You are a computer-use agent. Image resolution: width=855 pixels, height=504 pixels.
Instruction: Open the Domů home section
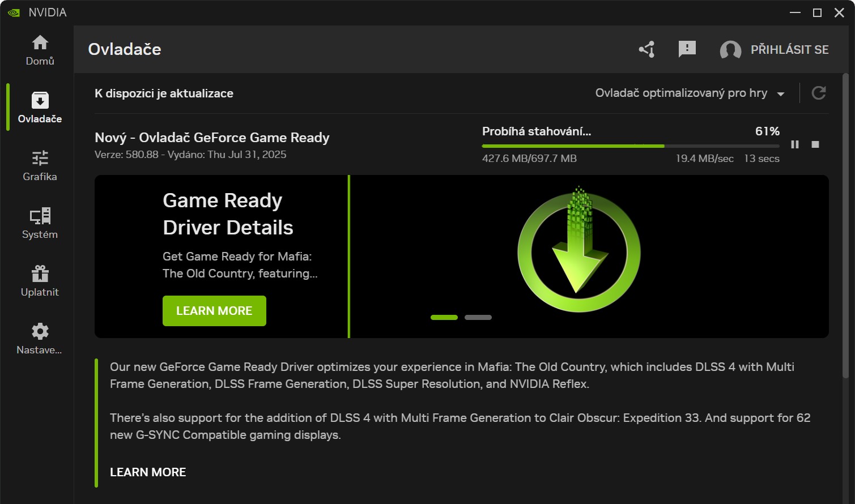click(x=40, y=50)
